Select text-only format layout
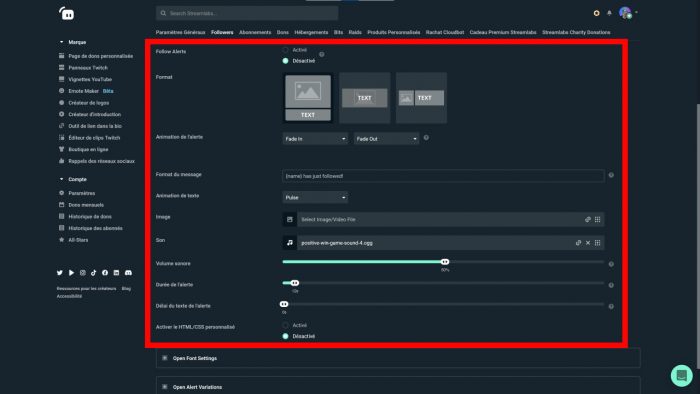 click(x=365, y=98)
